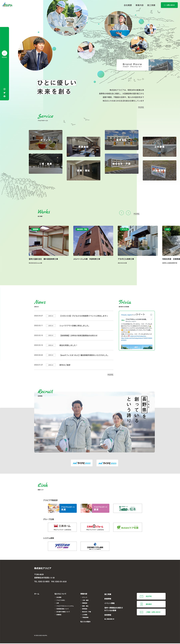Click the calendar icon on the 来店予約 footer button
Image resolution: width=180 pixels, height=644 pixels.
tap(141, 596)
